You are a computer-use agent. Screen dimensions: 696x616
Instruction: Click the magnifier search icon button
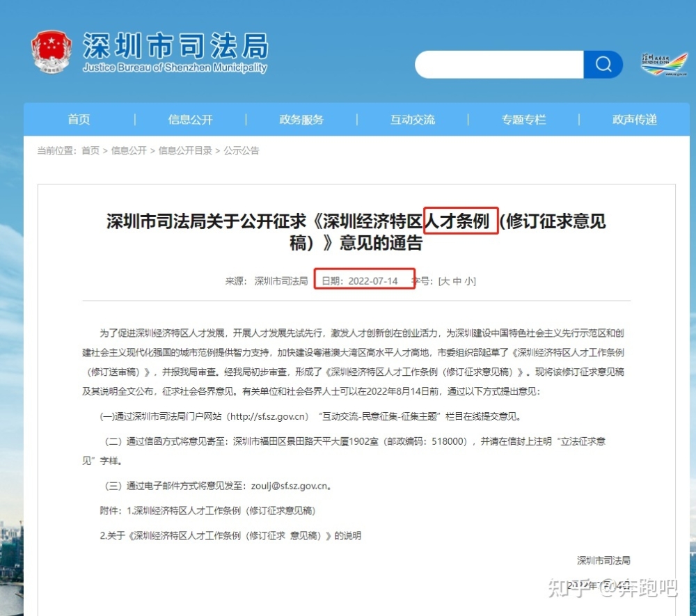(x=603, y=64)
